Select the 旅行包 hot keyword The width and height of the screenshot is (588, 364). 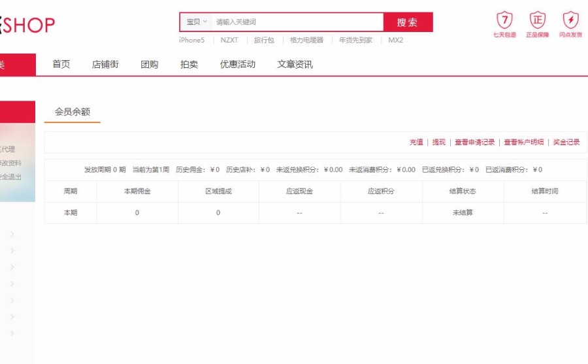tap(264, 40)
